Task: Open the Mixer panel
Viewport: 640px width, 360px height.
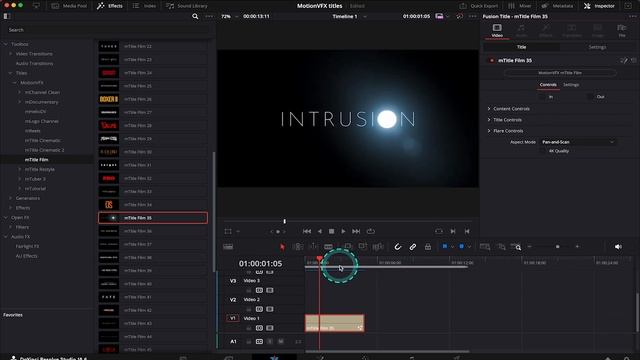Action: pos(520,6)
